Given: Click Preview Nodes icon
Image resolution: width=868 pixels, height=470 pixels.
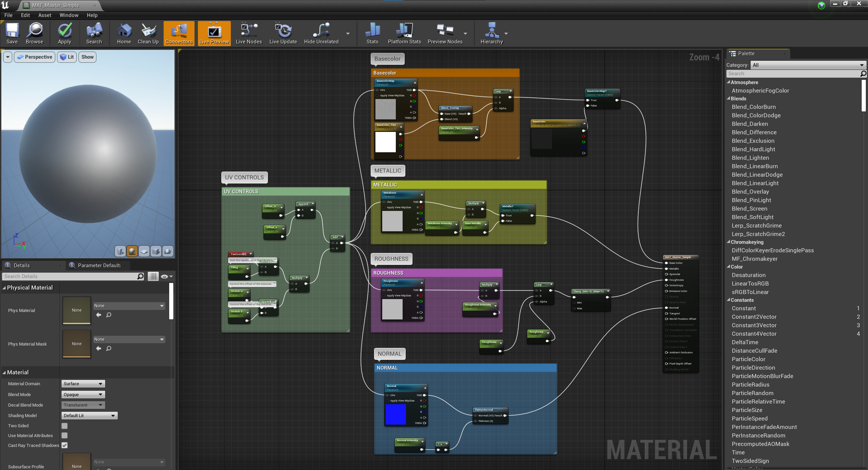Looking at the screenshot, I should pyautogui.click(x=445, y=33).
